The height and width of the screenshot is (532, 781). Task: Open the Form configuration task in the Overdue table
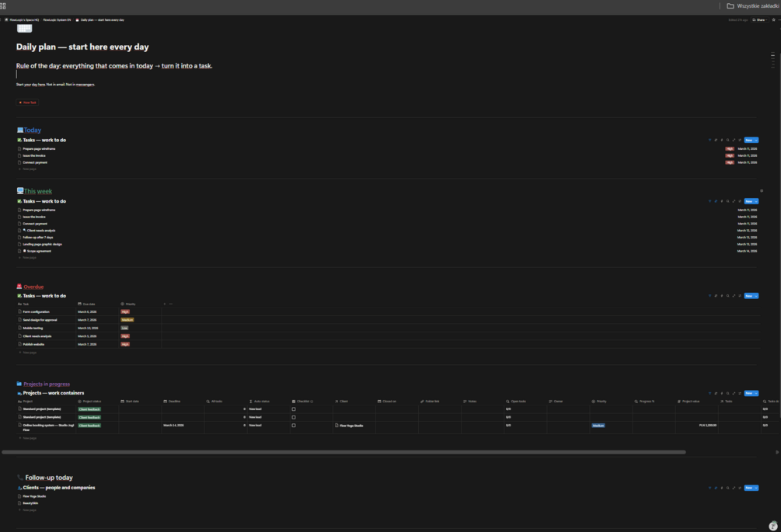pos(36,312)
